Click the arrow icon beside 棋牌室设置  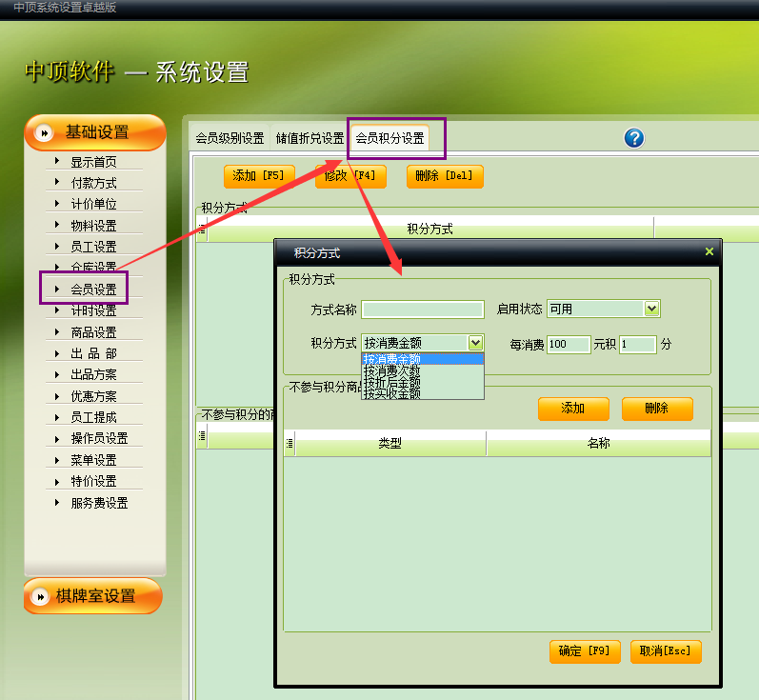(41, 596)
